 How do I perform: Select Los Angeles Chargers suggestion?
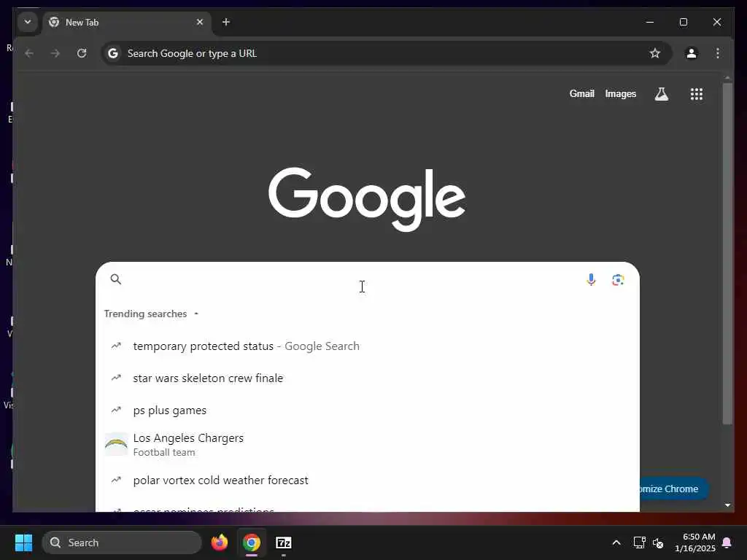point(368,444)
